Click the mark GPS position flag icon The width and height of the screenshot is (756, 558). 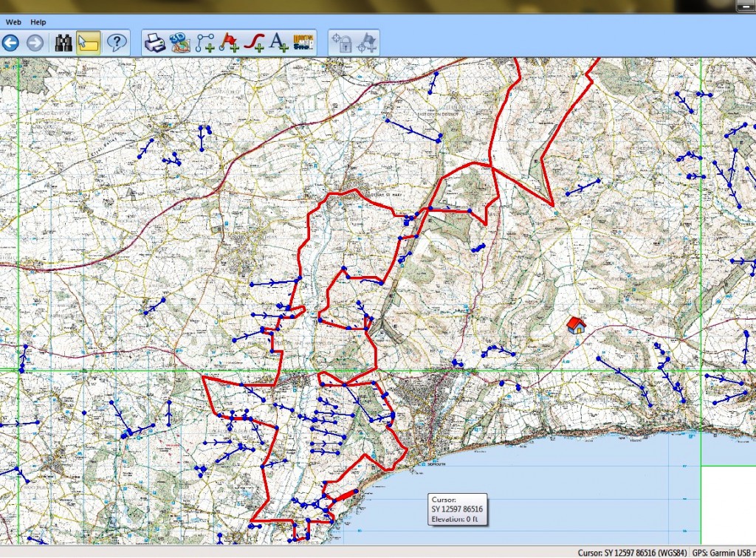click(366, 44)
